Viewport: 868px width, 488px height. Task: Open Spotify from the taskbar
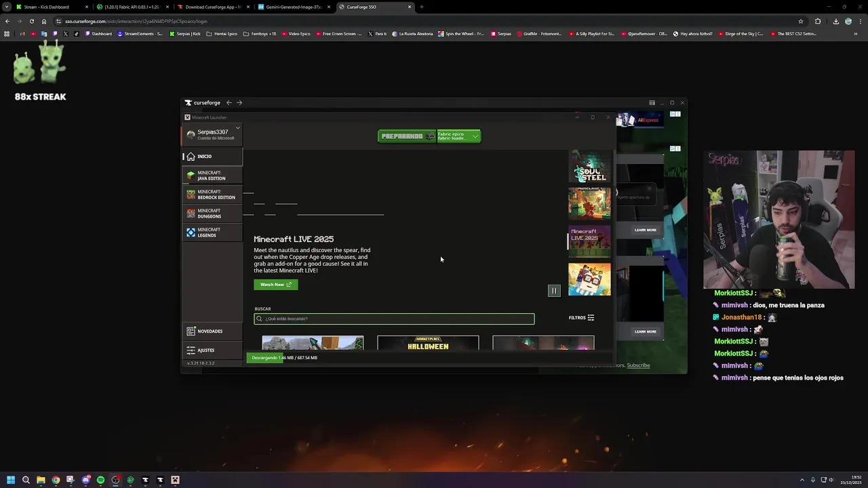[100, 480]
